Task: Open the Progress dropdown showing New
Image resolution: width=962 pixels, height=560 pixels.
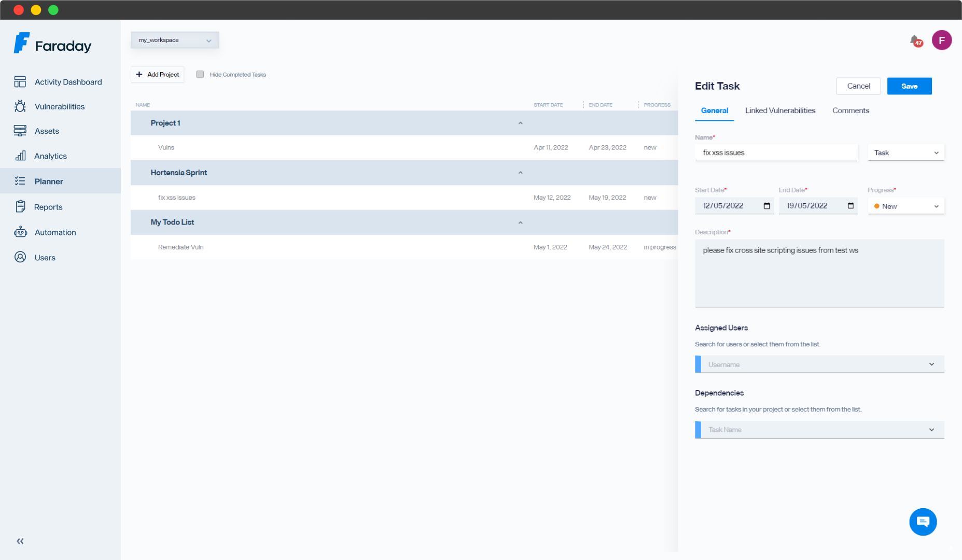Action: pyautogui.click(x=905, y=206)
